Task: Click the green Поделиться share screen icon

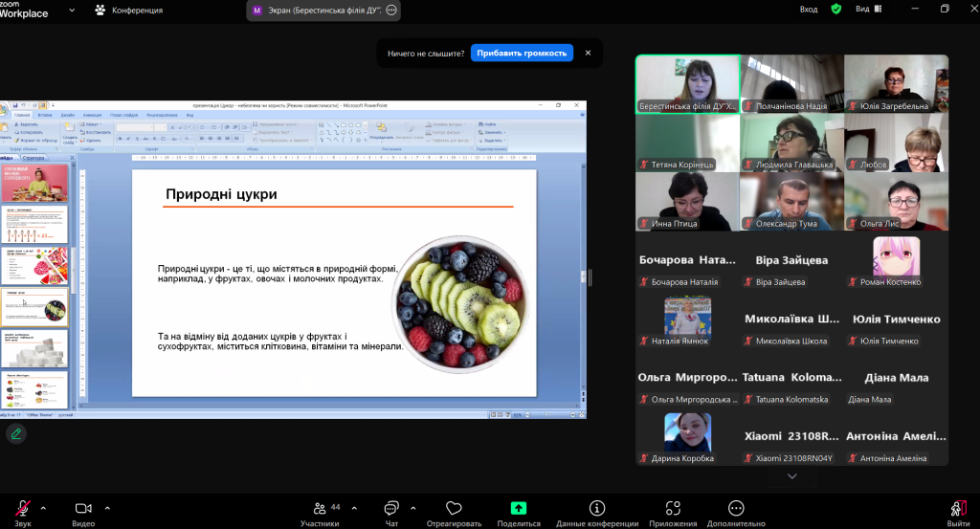Action: 518,508
